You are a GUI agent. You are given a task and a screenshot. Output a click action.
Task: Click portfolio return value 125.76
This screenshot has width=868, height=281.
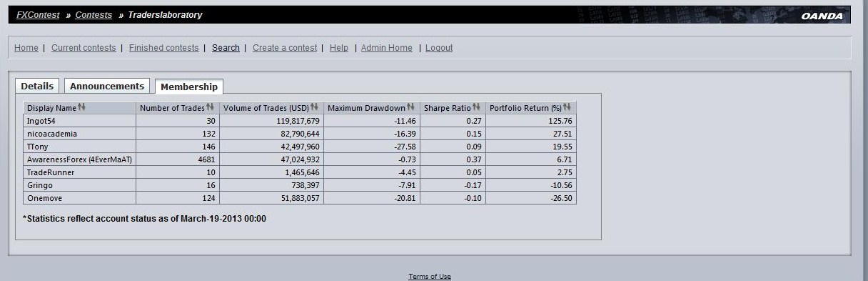[560, 121]
